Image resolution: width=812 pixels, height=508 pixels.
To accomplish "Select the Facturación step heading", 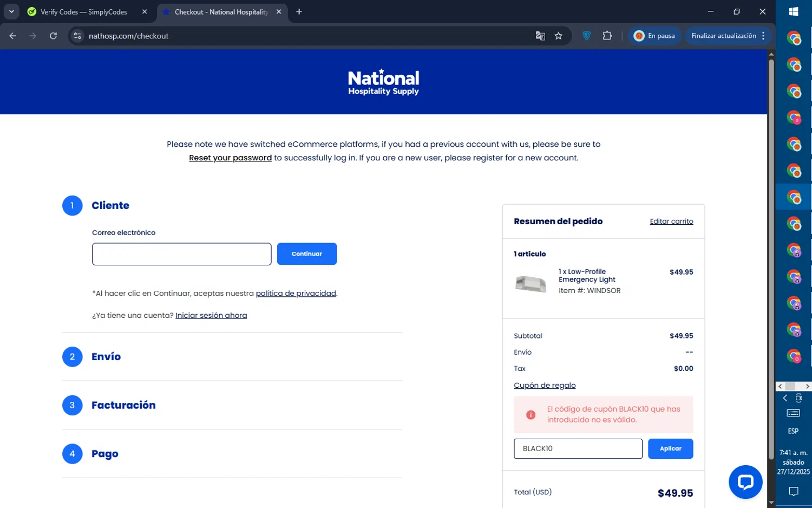I will pyautogui.click(x=123, y=405).
